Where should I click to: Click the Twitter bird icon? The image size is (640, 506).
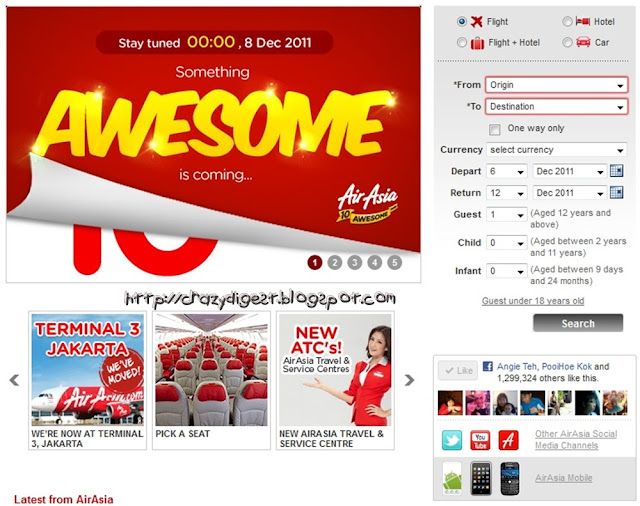point(452,440)
